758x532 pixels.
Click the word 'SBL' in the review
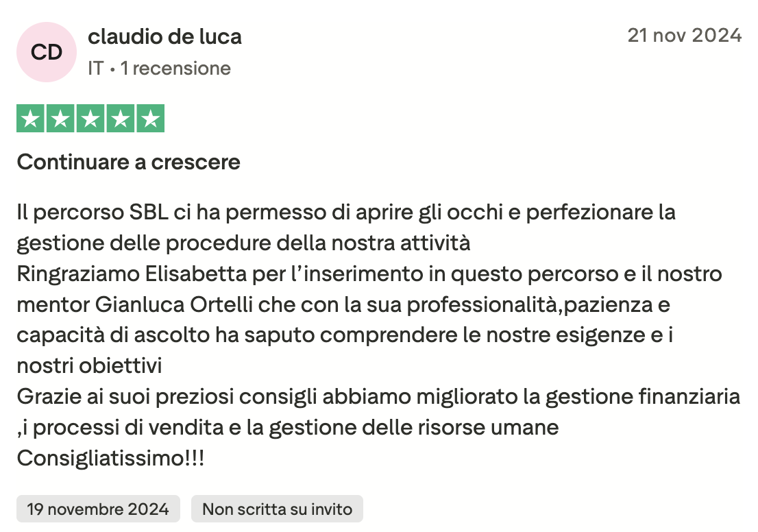149,213
